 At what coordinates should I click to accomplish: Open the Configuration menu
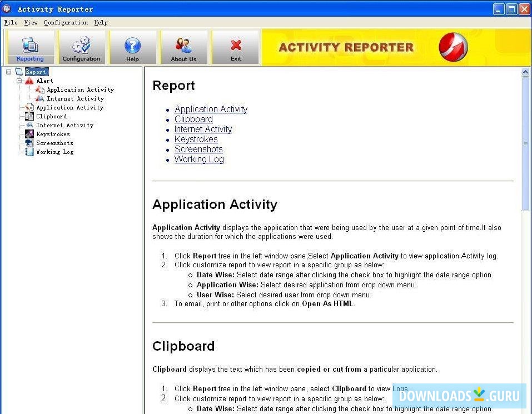pos(66,22)
